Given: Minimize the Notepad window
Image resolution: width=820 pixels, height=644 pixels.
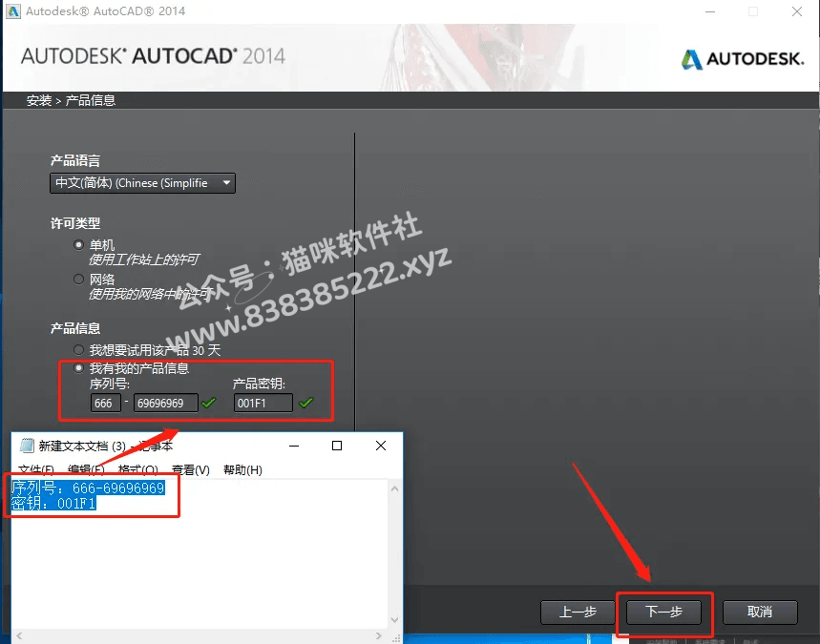Looking at the screenshot, I should [x=294, y=446].
